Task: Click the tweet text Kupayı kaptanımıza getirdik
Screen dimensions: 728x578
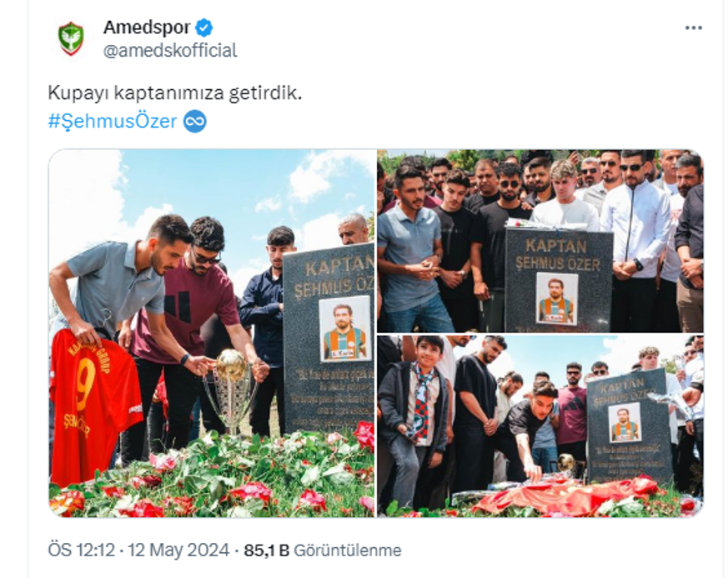Action: click(175, 93)
